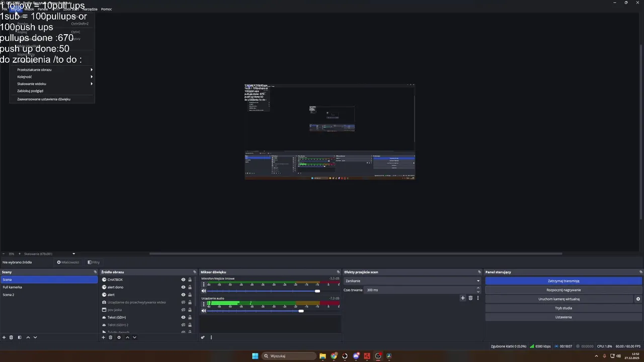The width and height of the screenshot is (644, 362).
Task: Undock the Źródła obrazu panel icon
Action: coord(195,272)
